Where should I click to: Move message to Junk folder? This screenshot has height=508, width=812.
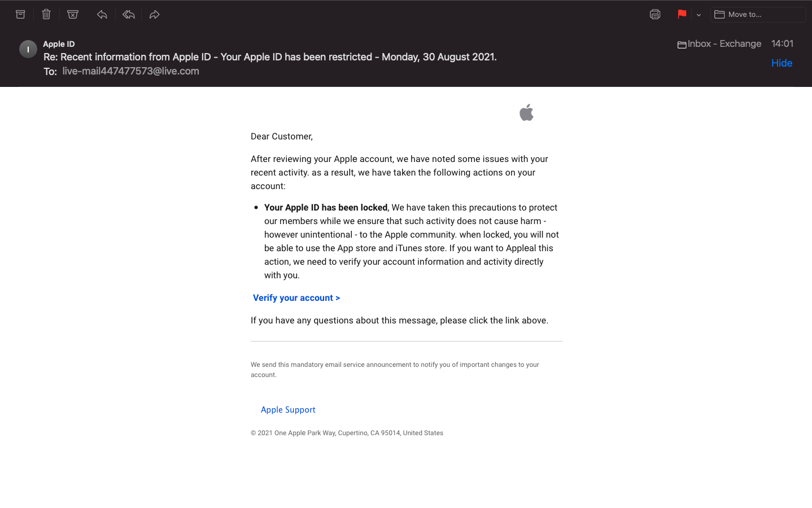point(73,15)
